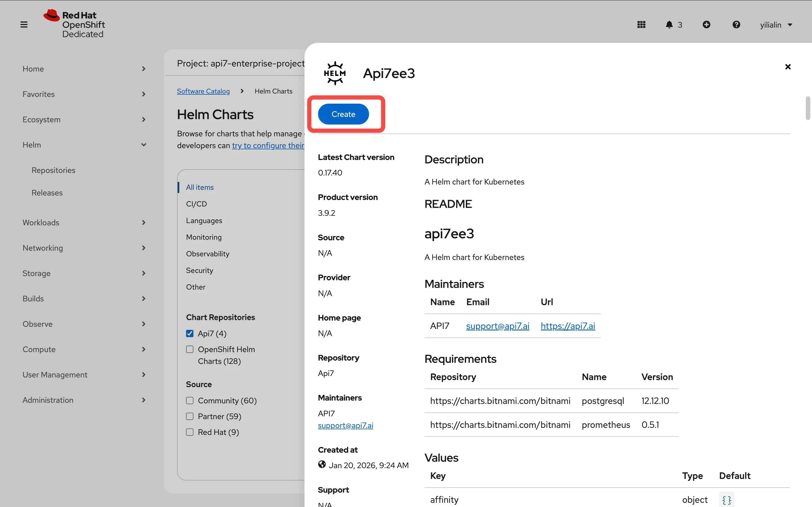Click the Create button for Api7ee3
812x507 pixels.
coord(343,114)
